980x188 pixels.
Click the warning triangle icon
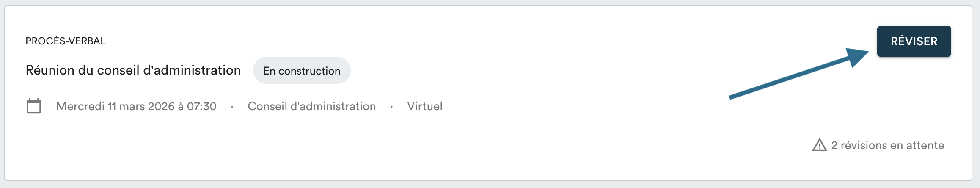point(819,145)
